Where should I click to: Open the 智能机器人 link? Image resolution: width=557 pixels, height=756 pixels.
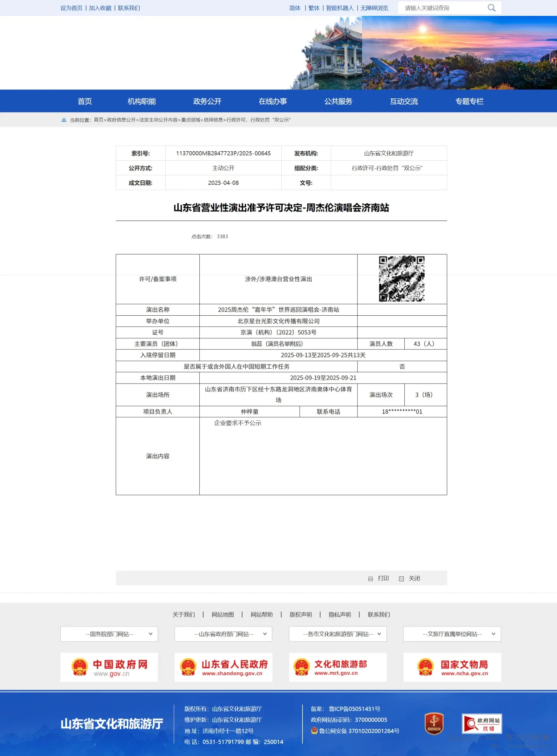[340, 8]
